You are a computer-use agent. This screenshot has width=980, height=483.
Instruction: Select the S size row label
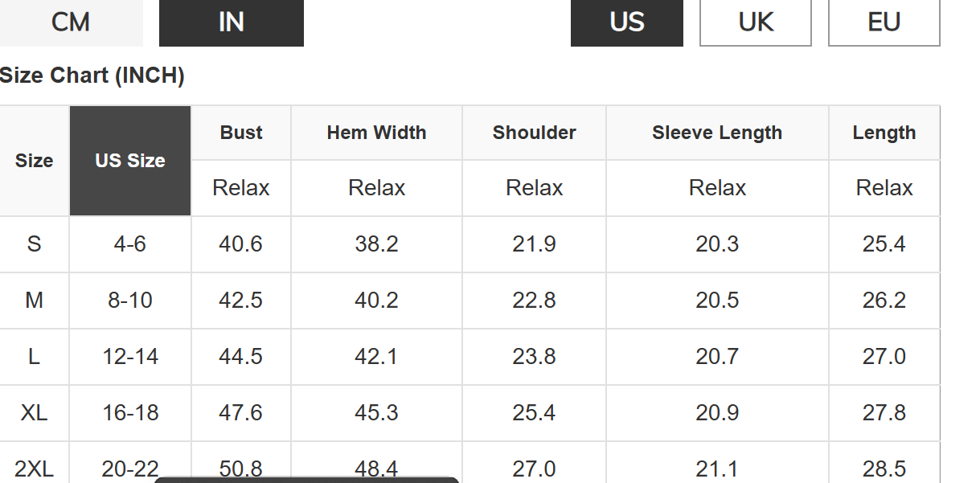(34, 244)
